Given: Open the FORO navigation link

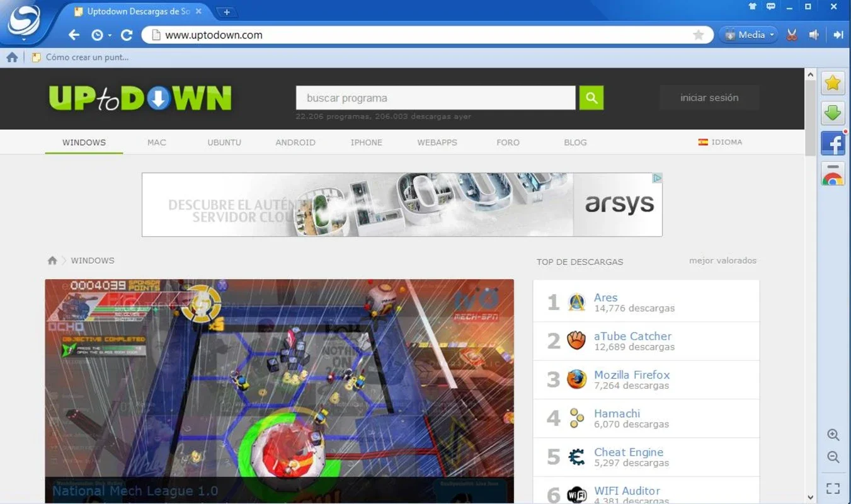Looking at the screenshot, I should click(508, 142).
